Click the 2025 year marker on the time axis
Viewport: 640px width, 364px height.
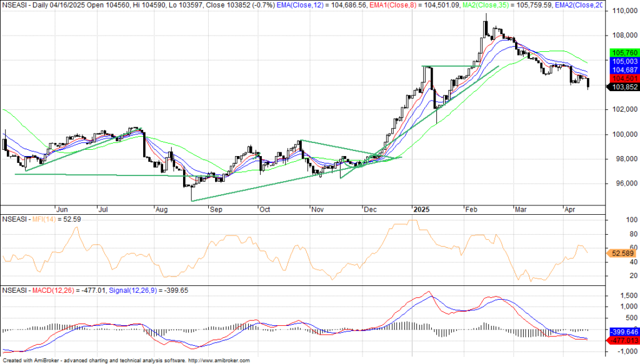pyautogui.click(x=421, y=210)
